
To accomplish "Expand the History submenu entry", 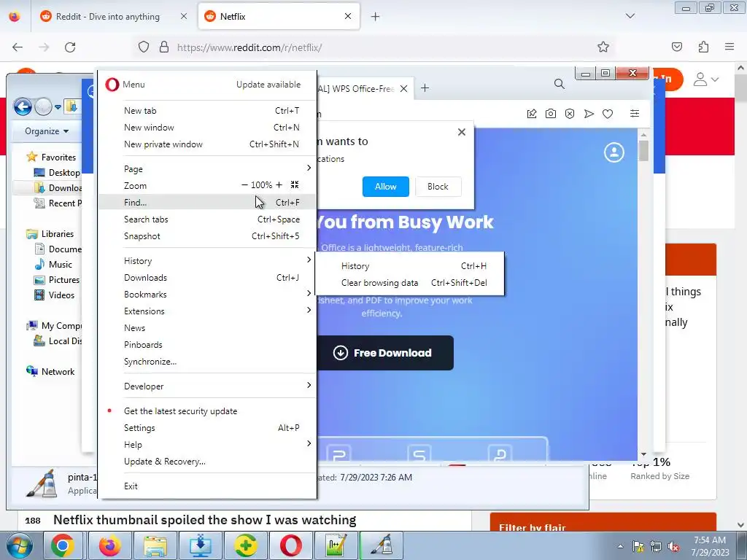I will [206, 260].
